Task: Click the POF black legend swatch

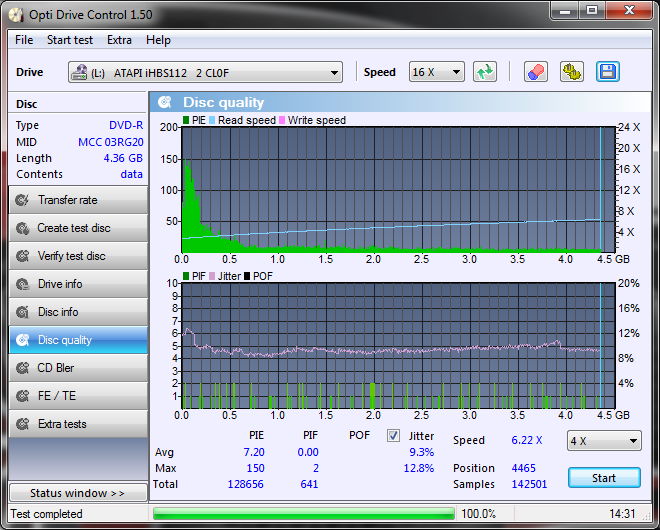Action: point(247,276)
